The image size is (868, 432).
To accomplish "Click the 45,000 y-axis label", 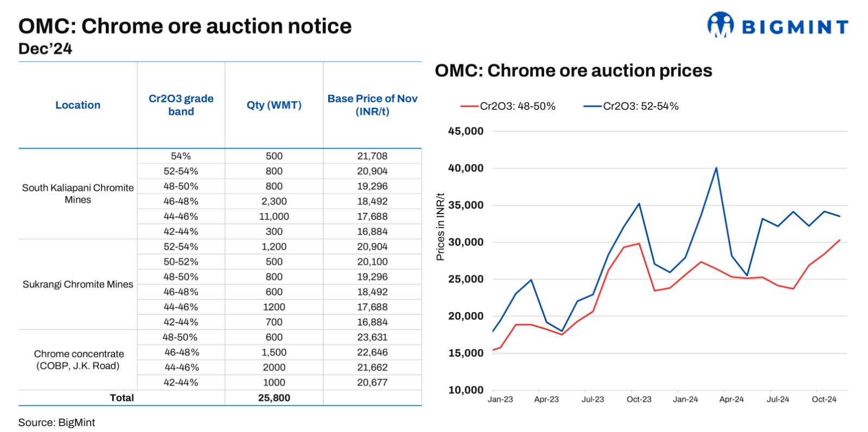I will tap(465, 131).
